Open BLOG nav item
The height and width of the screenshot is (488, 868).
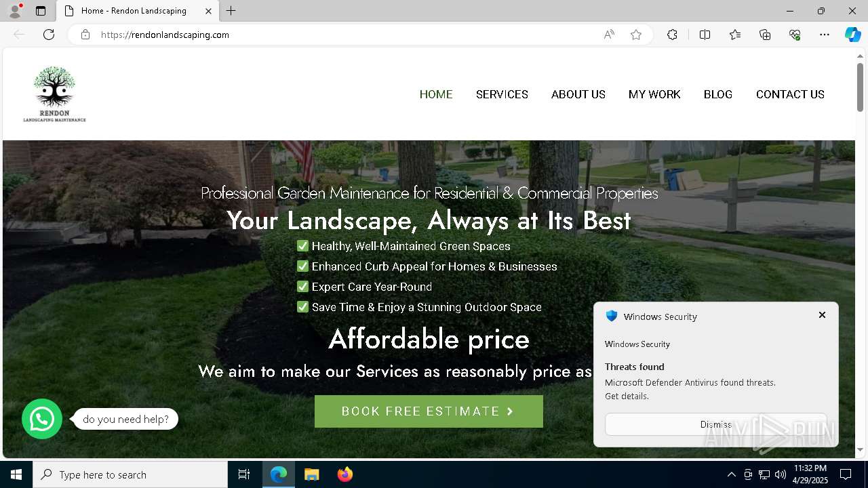tap(718, 94)
